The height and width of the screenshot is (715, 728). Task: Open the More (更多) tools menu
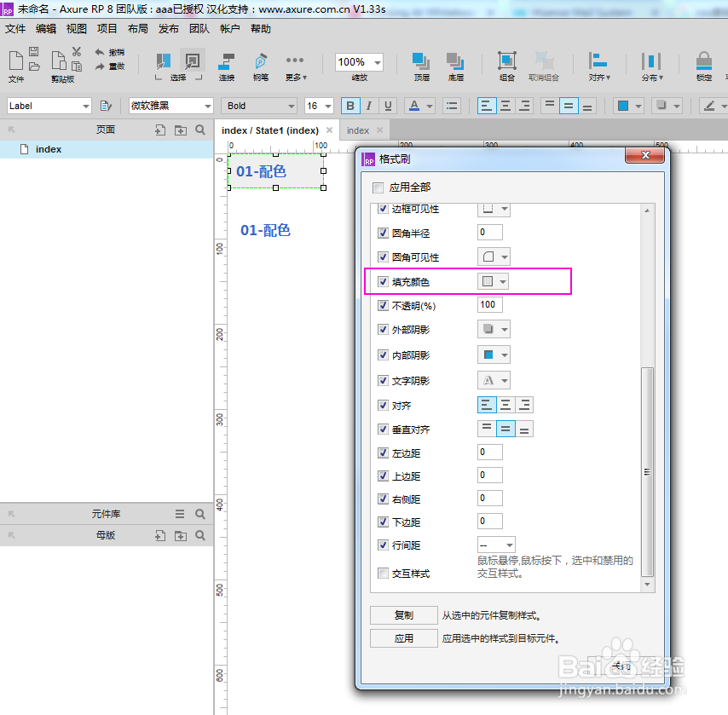(295, 66)
